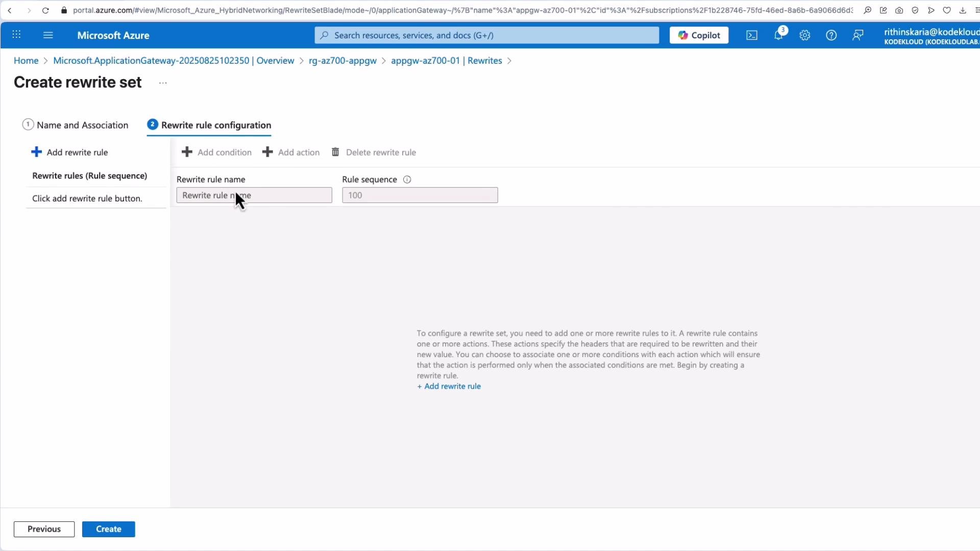Image resolution: width=980 pixels, height=551 pixels.
Task: Click the Microsoft Azure logo text
Action: click(113, 35)
